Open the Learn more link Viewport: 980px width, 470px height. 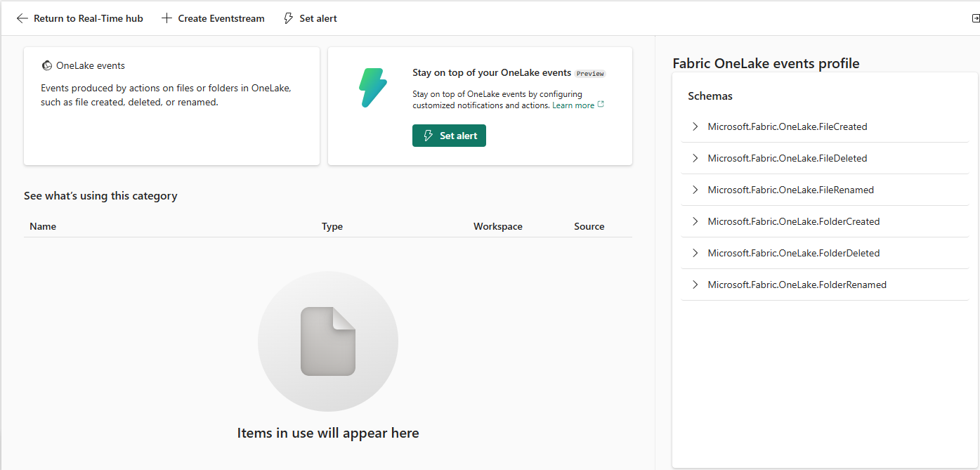[573, 105]
